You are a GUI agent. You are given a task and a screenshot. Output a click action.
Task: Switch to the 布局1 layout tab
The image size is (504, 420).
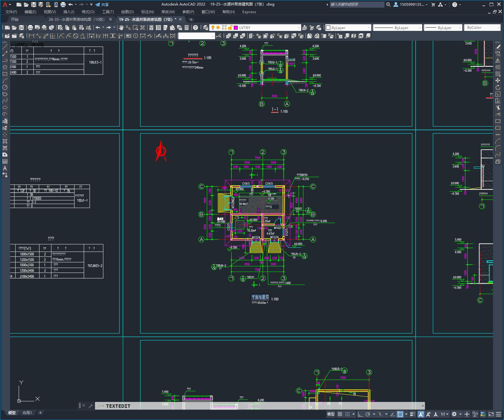pyautogui.click(x=27, y=413)
